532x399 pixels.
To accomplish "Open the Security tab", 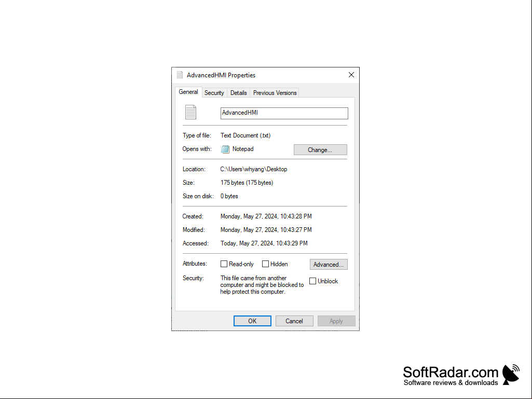I will coord(214,93).
